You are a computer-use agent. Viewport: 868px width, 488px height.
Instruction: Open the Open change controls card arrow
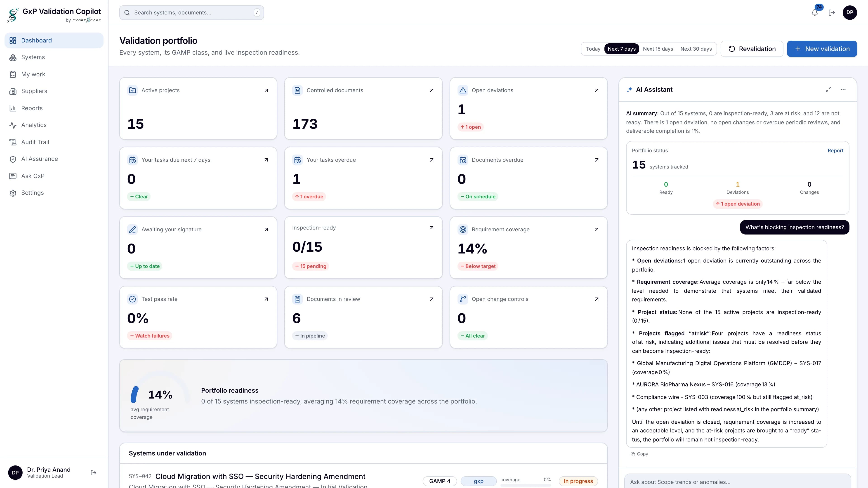tap(597, 299)
